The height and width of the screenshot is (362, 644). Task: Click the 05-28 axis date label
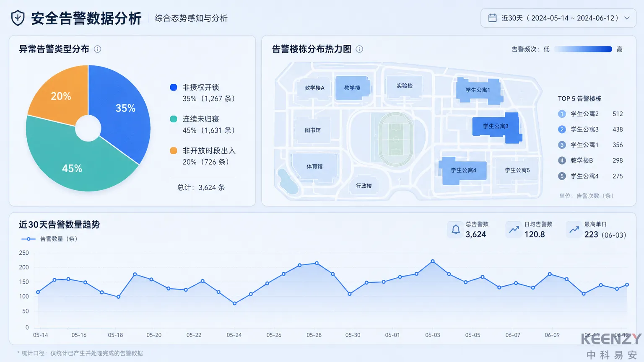point(314,335)
